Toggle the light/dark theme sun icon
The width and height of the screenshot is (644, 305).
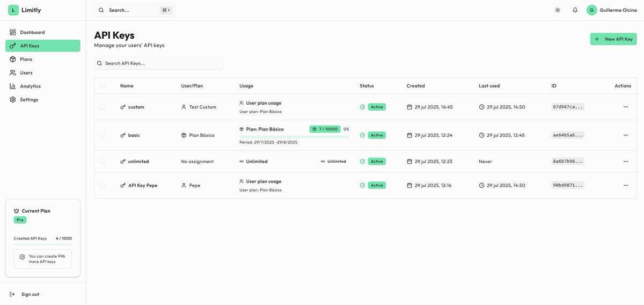point(558,10)
